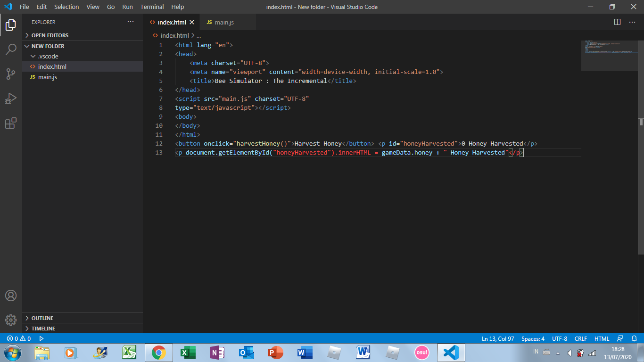Select index.html in the file tree
The width and height of the screenshot is (644, 362).
pyautogui.click(x=83, y=67)
